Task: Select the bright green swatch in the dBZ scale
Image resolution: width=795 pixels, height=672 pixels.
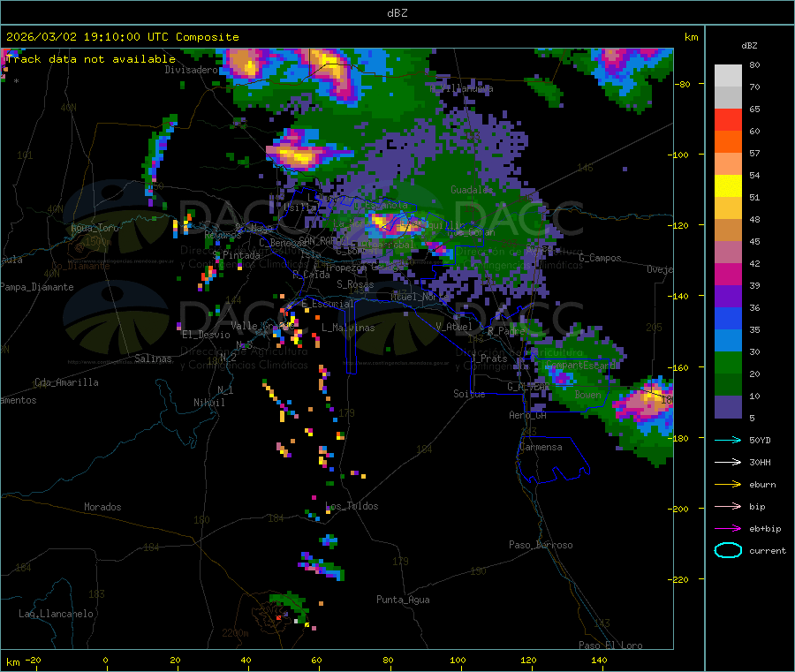Action: coord(728,362)
